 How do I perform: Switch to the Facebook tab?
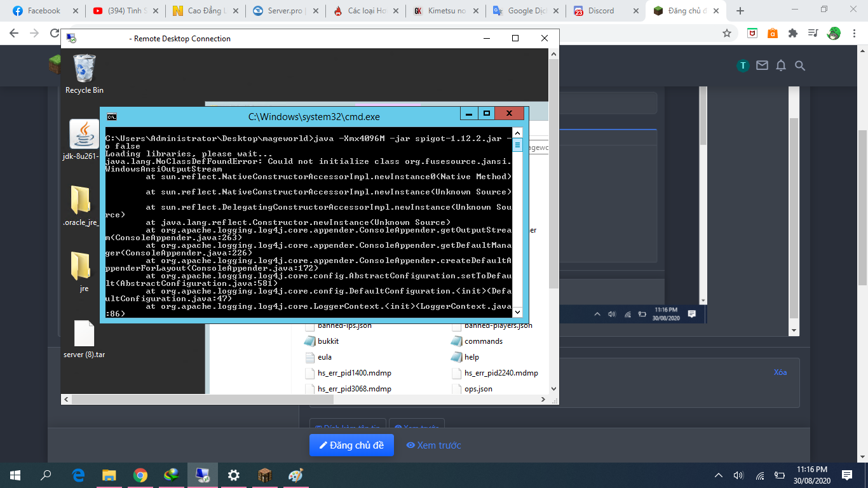[43, 11]
